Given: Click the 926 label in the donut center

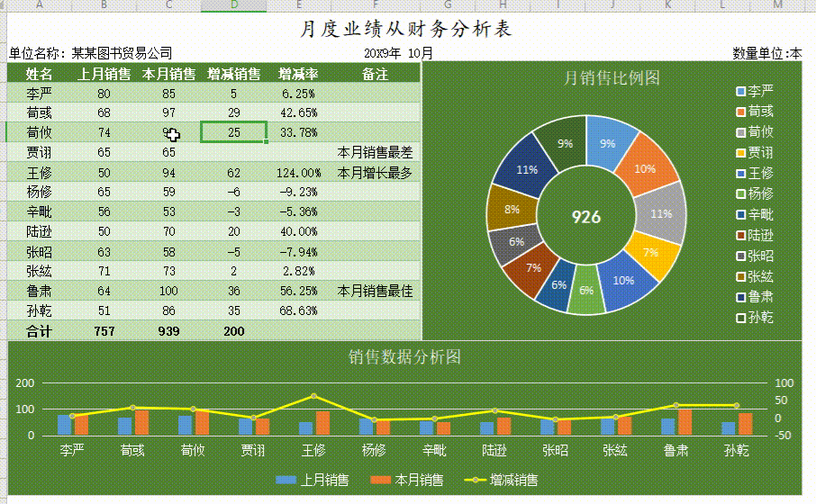Looking at the screenshot, I should pyautogui.click(x=586, y=216).
